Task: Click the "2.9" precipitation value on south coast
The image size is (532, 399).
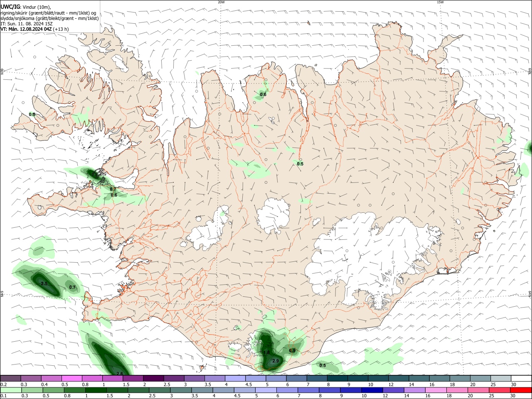Action: 276,361
